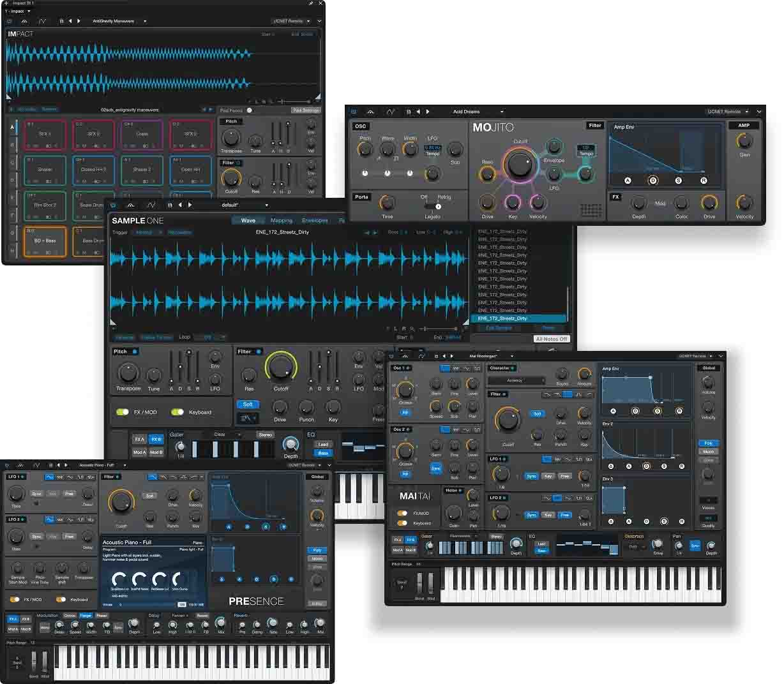Select Mod A tab in Sample One
Image resolution: width=784 pixels, height=684 pixels.
pyautogui.click(x=139, y=452)
